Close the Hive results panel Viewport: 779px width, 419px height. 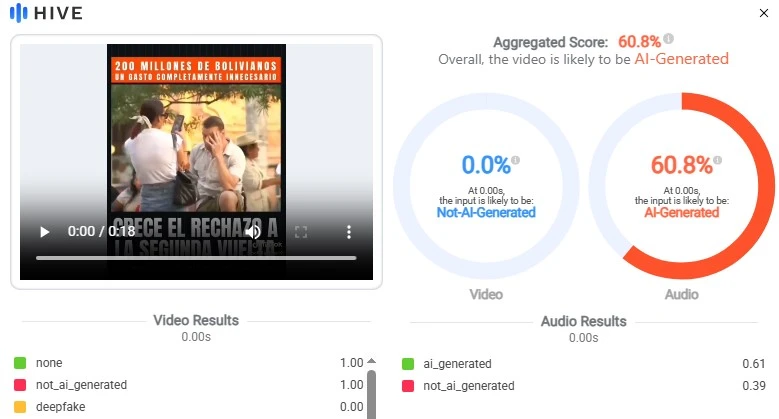(764, 13)
